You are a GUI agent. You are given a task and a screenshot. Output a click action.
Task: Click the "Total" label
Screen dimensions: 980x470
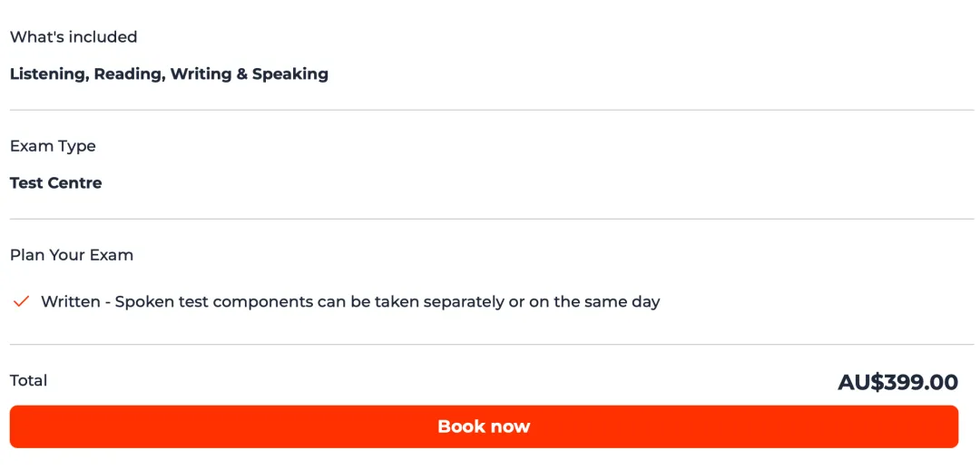point(29,380)
